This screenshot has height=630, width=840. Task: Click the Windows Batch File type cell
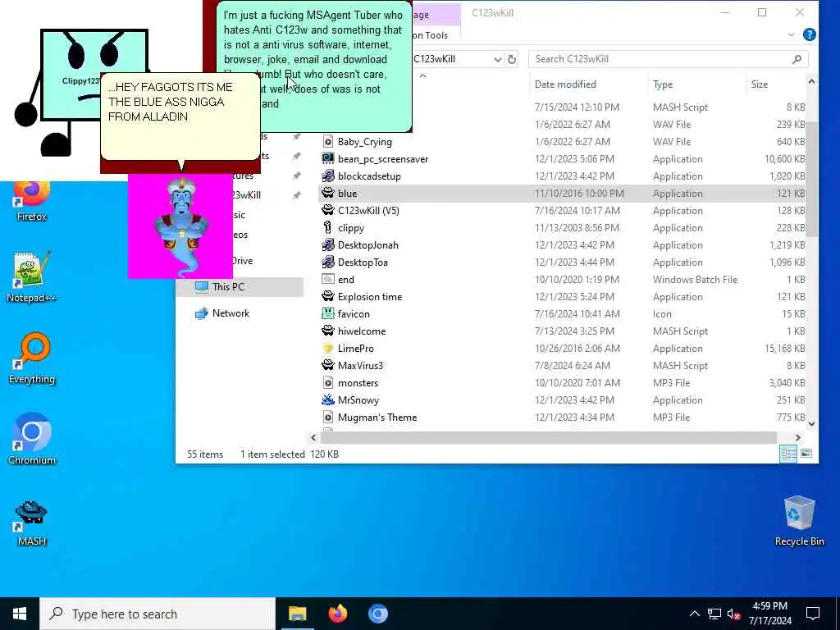coord(695,280)
